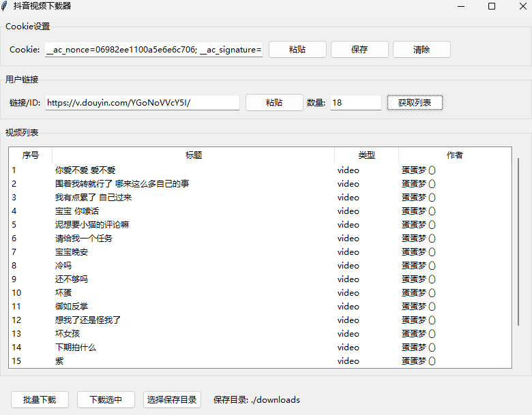Screen dimensions: 532x415
Task: Close the 抖音视频下载器 window
Action: coord(523,6)
